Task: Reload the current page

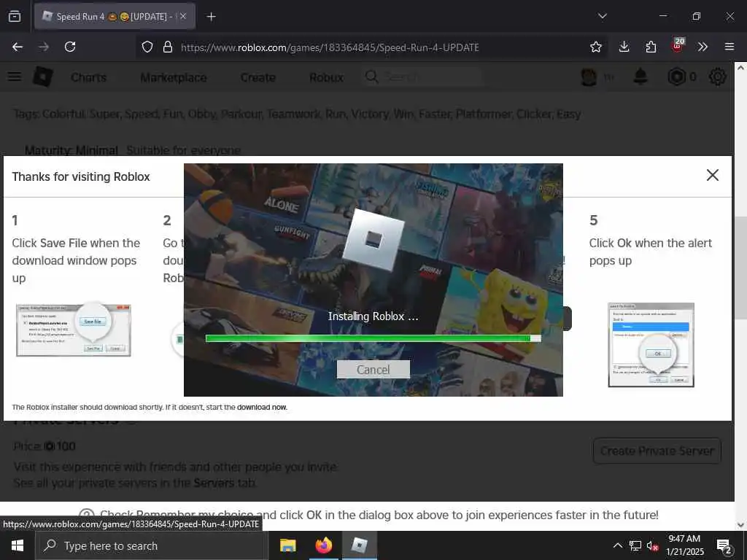Action: (70, 47)
